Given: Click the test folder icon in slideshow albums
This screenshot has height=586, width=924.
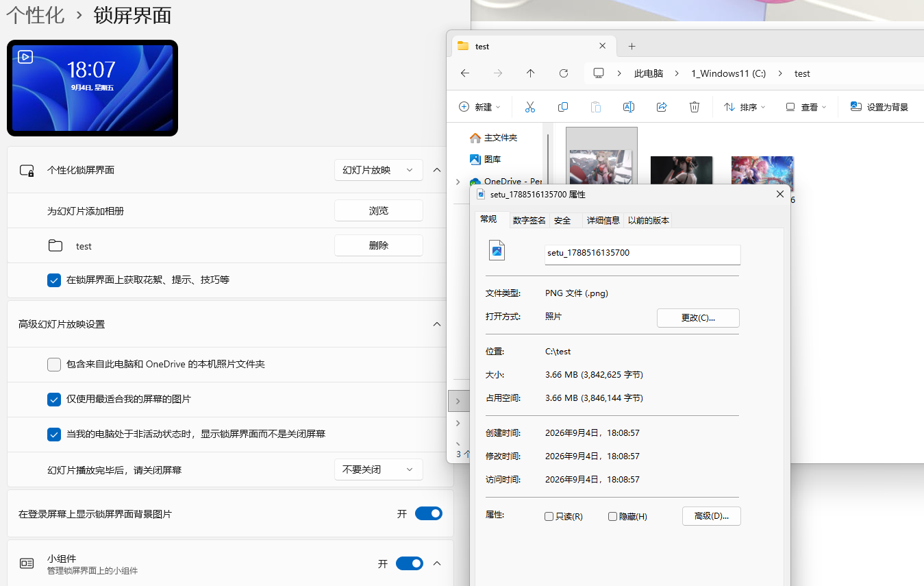Looking at the screenshot, I should click(x=55, y=245).
